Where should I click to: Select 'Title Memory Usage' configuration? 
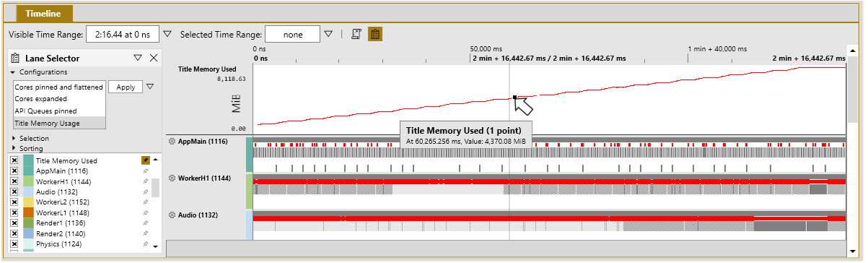[59, 124]
